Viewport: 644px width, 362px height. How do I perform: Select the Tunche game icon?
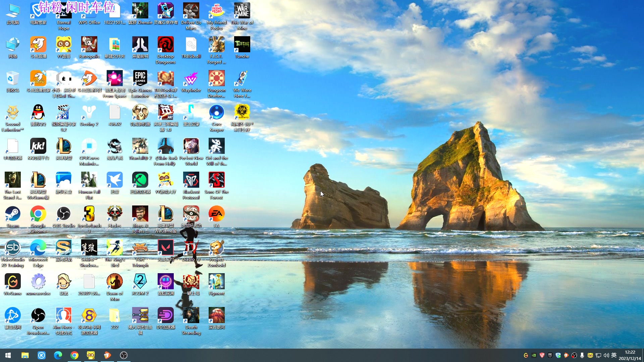[242, 48]
